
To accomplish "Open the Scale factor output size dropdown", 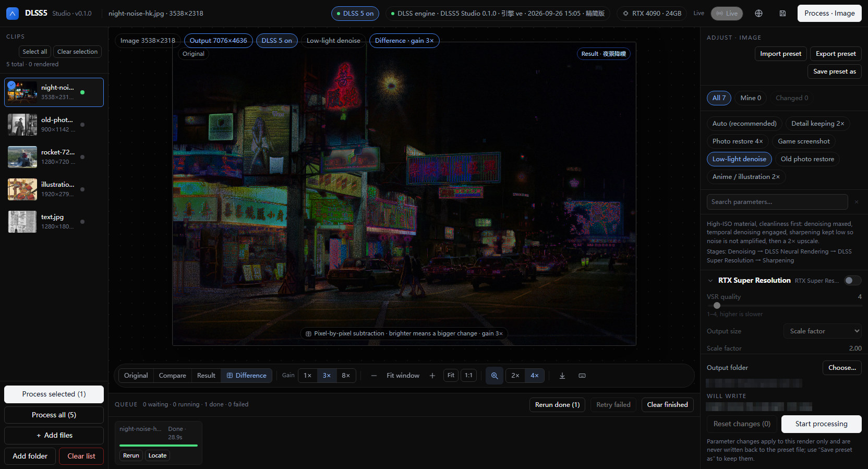I will coord(823,331).
